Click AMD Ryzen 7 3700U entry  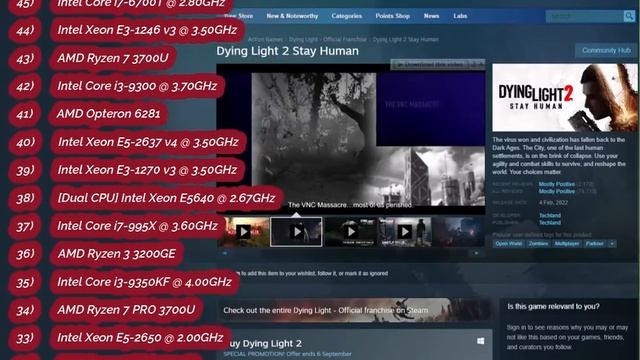(113, 58)
